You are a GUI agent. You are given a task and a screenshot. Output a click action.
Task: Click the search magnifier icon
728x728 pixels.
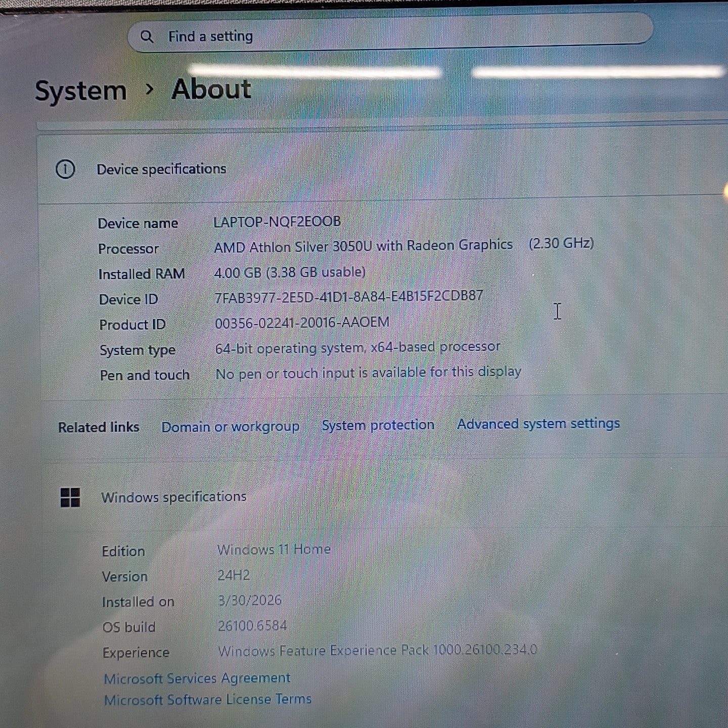point(147,36)
